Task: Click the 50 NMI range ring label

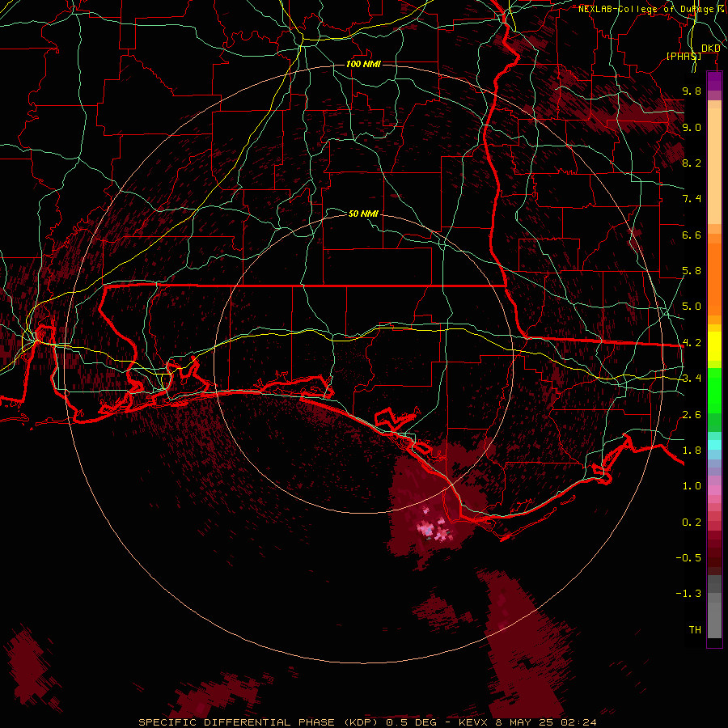Action: point(363,214)
